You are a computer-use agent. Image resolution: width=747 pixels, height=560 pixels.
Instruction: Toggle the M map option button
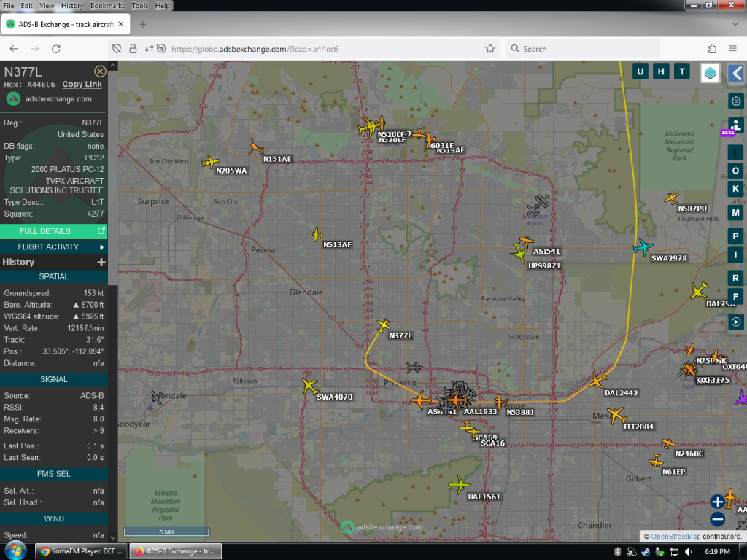pos(735,212)
